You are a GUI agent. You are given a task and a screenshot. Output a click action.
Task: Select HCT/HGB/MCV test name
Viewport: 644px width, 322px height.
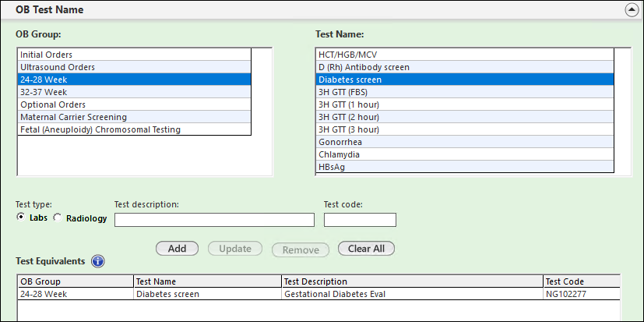coord(465,55)
